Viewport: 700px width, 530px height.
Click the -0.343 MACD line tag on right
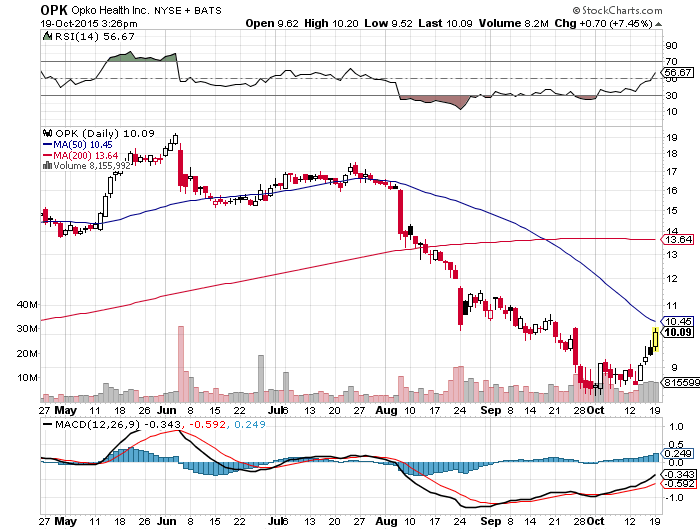click(678, 474)
